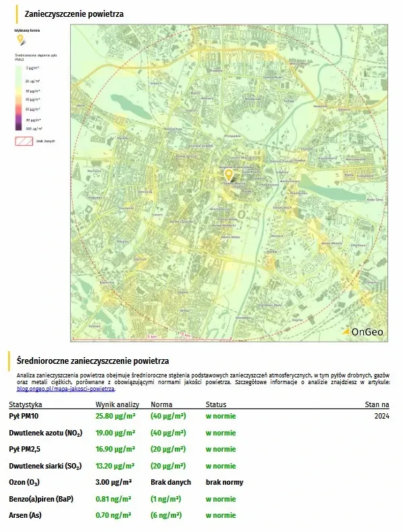Click the red 5 km scale bar
403x532 pixels.
tap(152, 339)
